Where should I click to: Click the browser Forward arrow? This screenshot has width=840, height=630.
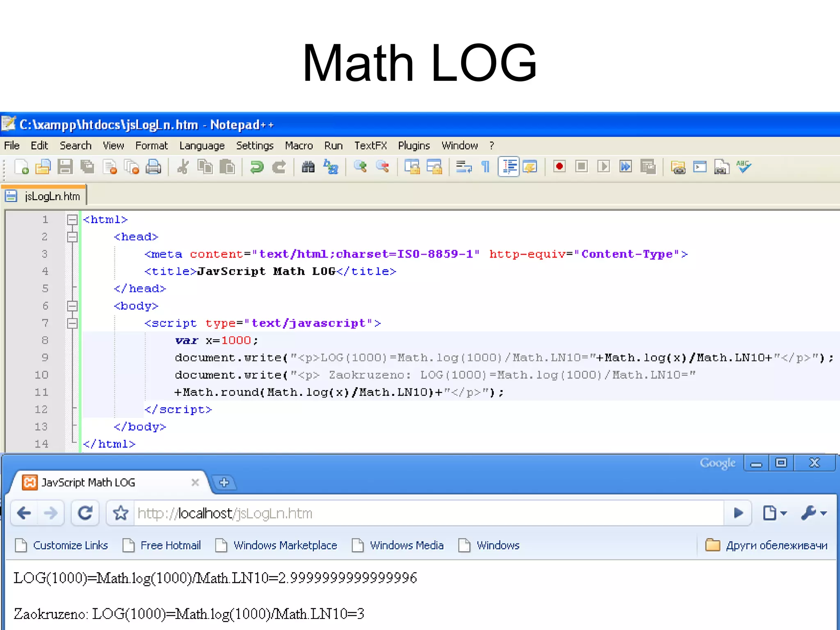point(50,513)
